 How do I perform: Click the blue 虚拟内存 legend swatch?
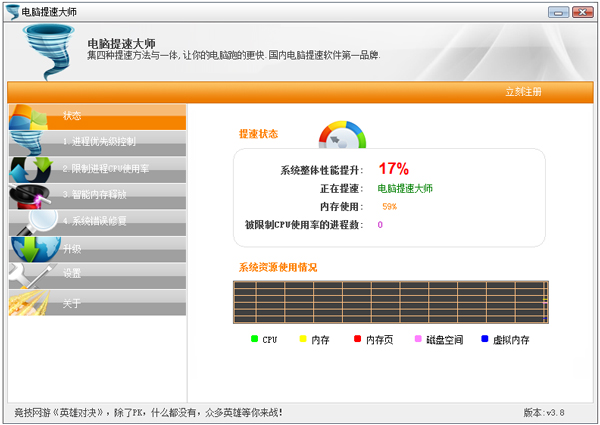[x=484, y=339]
